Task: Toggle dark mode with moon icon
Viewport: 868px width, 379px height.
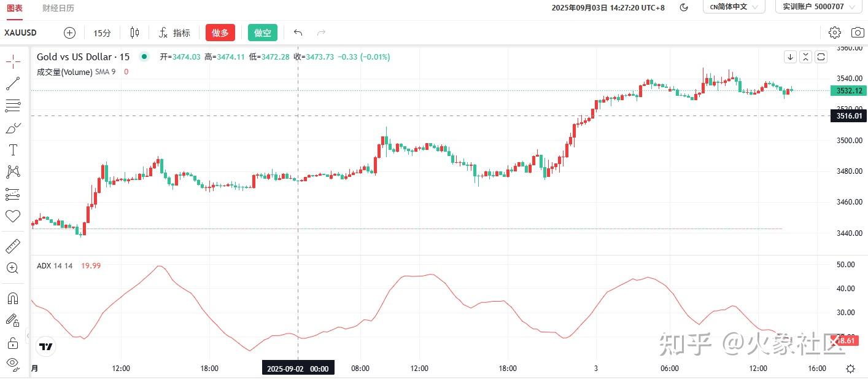Action: tap(684, 7)
